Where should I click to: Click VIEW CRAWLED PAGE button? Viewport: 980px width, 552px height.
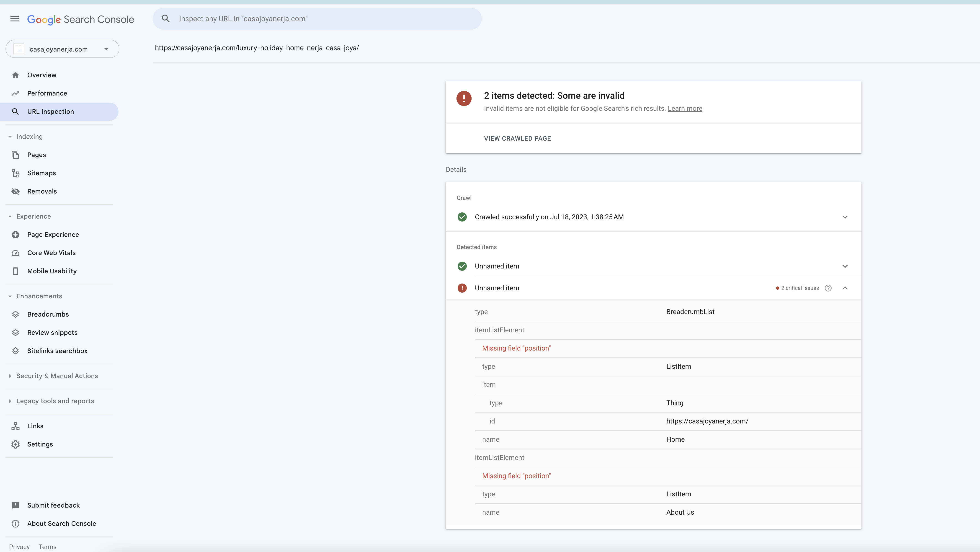point(517,139)
